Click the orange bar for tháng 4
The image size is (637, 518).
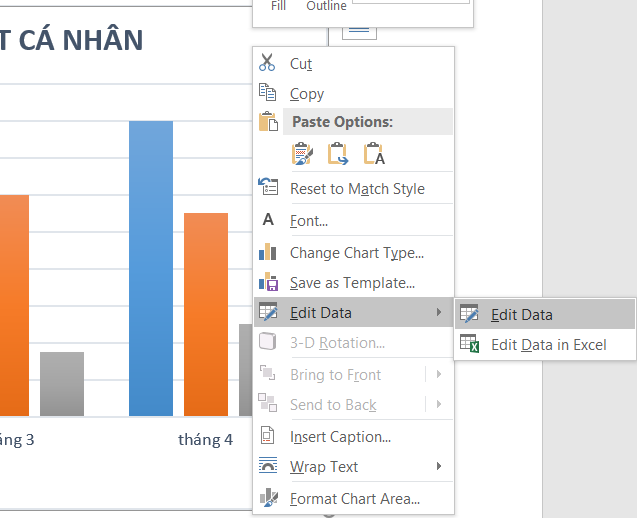click(x=206, y=314)
